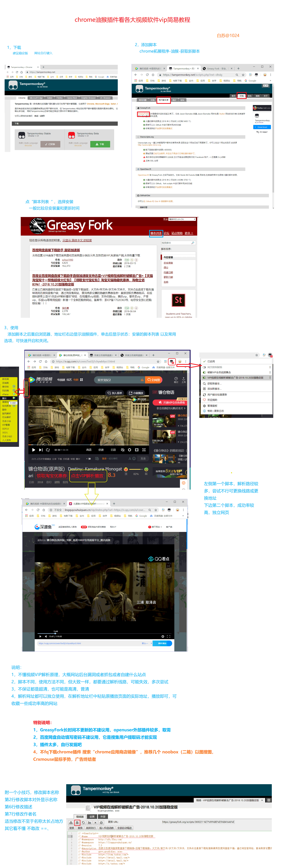This screenshot has height=868, width=281.
Task: Click the 点击VIP解析播放 link
Action: (87, 476)
